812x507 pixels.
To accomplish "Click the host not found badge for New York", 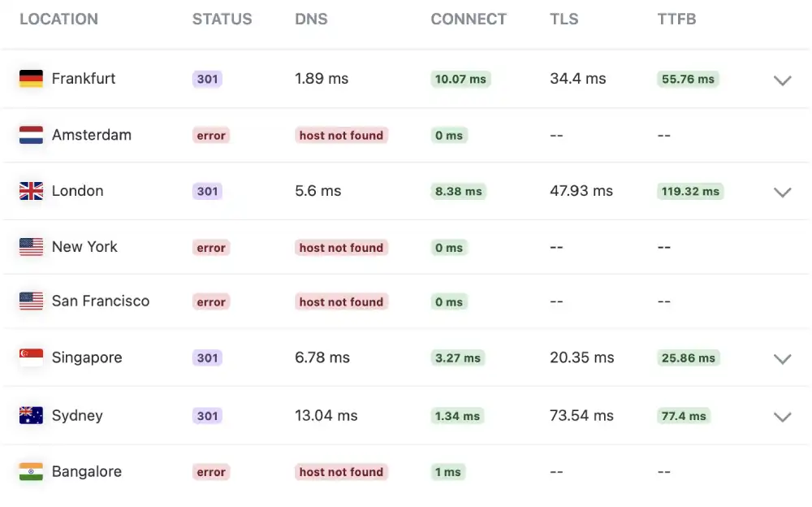I will [341, 247].
